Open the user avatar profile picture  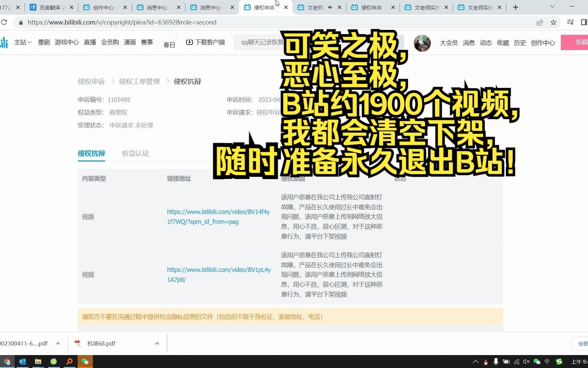[422, 43]
